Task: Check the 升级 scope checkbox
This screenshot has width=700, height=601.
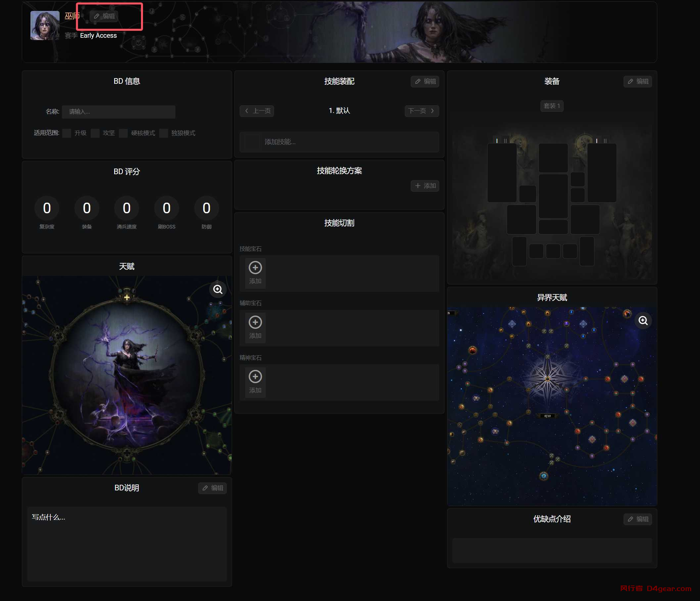Action: click(67, 133)
